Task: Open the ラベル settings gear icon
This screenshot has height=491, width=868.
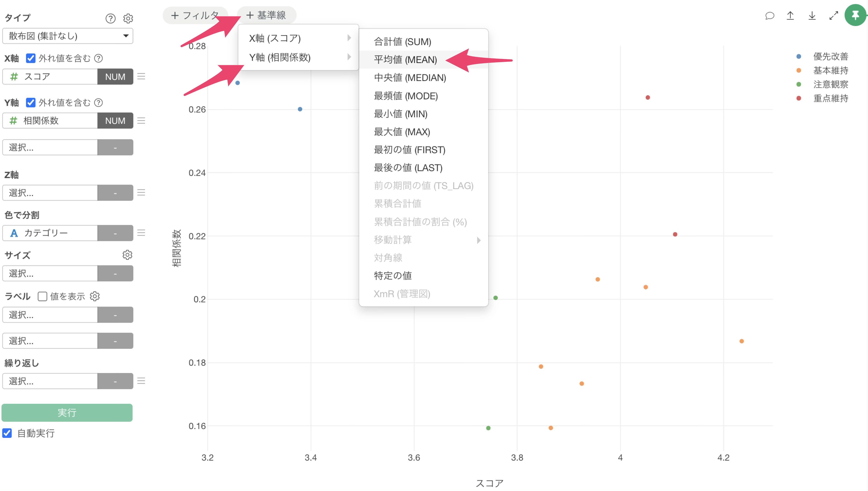Action: [x=95, y=296]
